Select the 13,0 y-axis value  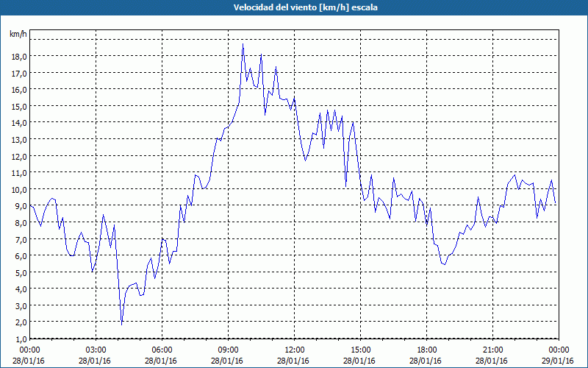click(x=20, y=139)
